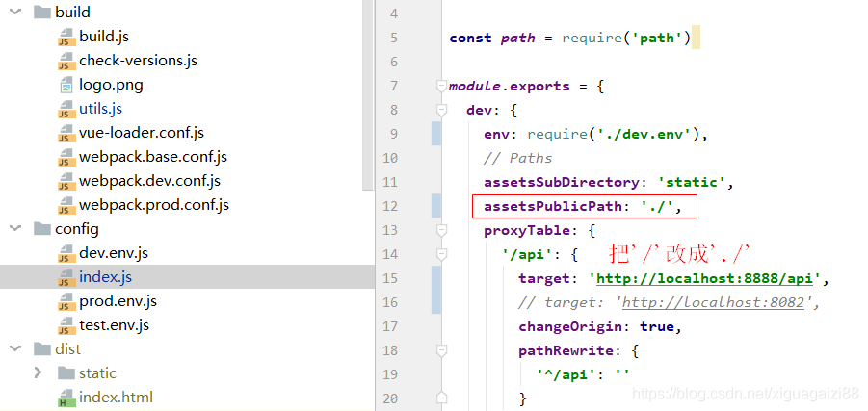This screenshot has height=411, width=868.
Task: Click the project tree vertical scrollbar
Action: (x=368, y=94)
